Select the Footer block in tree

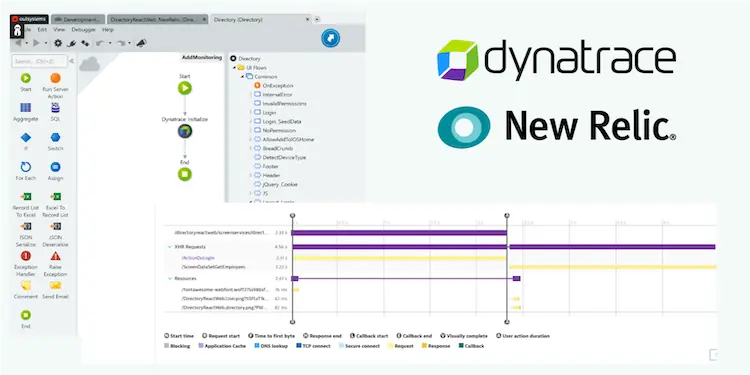point(266,166)
